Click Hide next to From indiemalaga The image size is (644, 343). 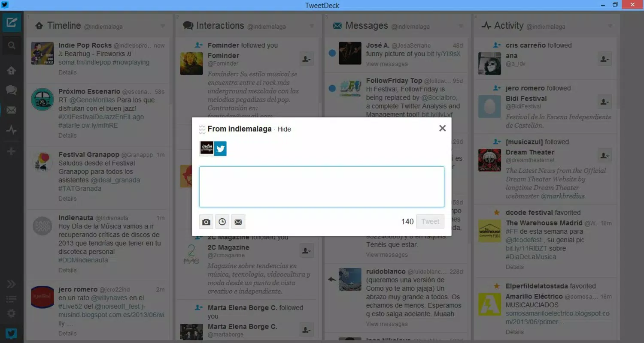[284, 129]
